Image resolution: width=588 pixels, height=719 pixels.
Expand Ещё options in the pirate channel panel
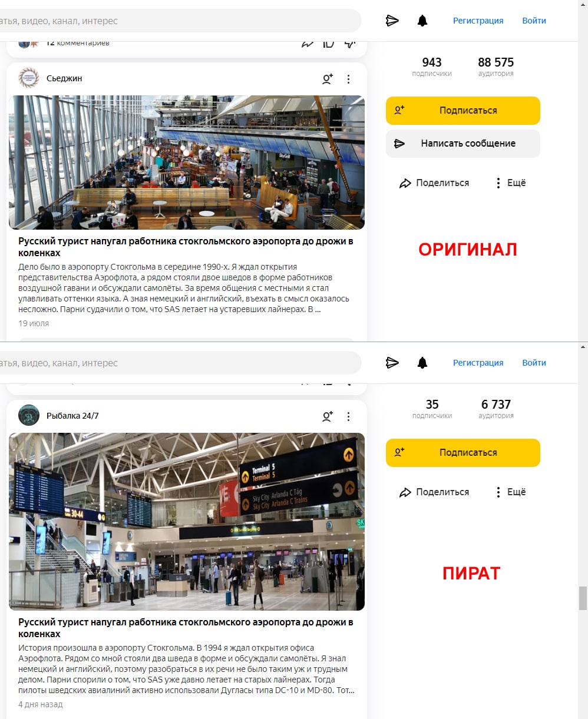[510, 492]
